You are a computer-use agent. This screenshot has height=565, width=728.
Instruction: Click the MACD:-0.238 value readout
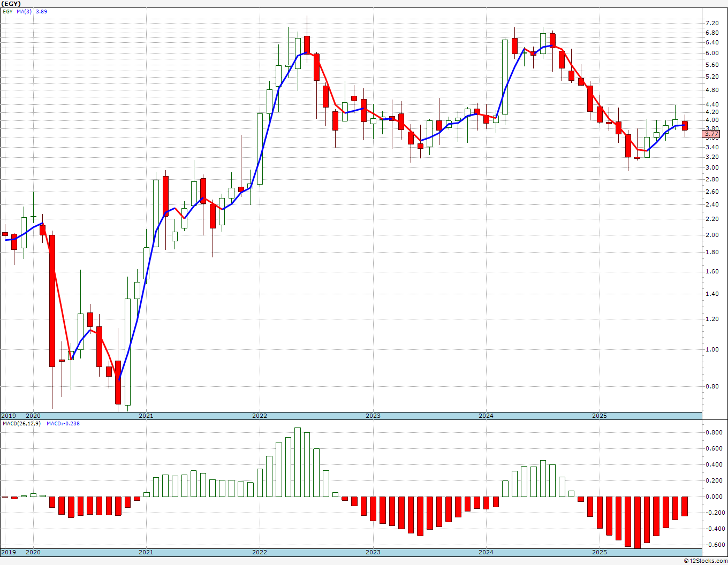click(x=63, y=423)
